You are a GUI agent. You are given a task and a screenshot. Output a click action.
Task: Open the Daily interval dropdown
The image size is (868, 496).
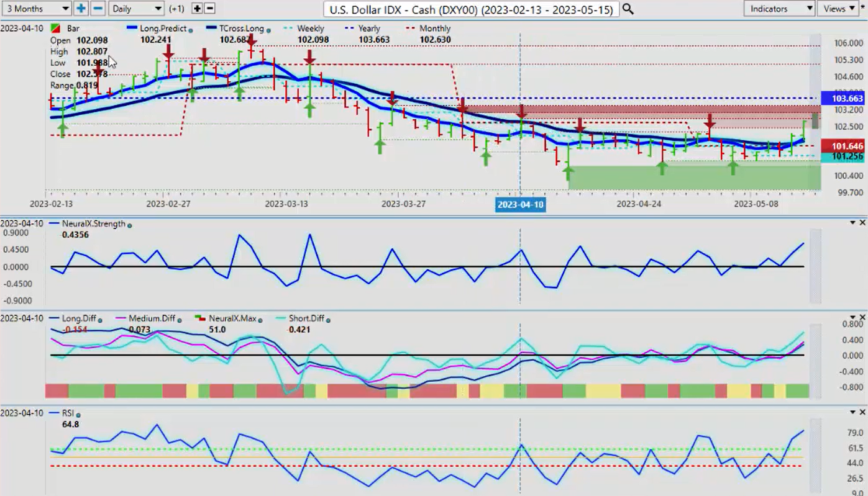click(136, 9)
